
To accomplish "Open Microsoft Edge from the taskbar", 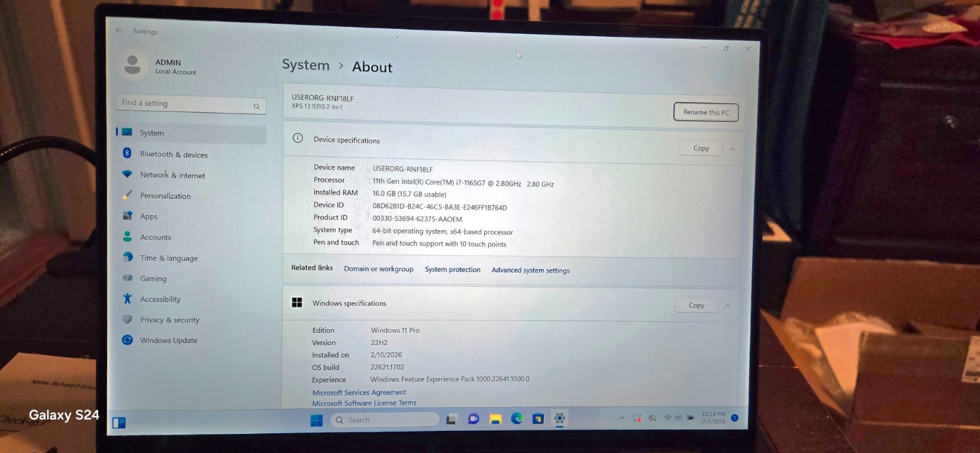I will [517, 419].
